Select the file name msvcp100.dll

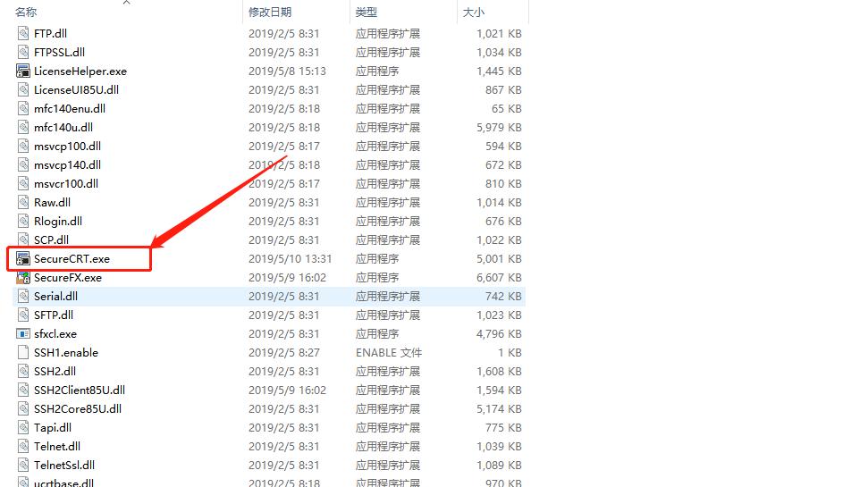(x=68, y=147)
